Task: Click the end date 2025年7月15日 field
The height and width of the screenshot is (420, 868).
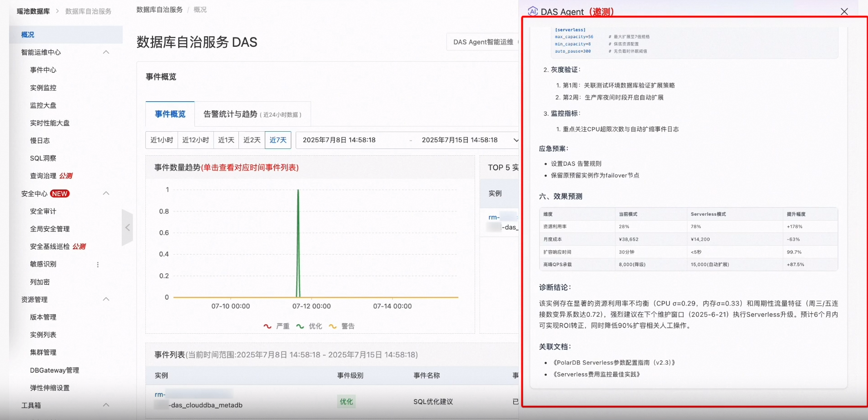Action: coord(460,140)
